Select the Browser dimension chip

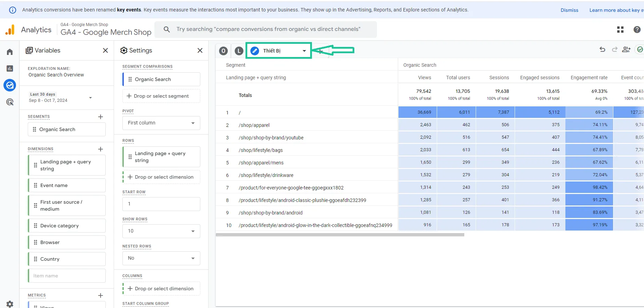(67, 242)
